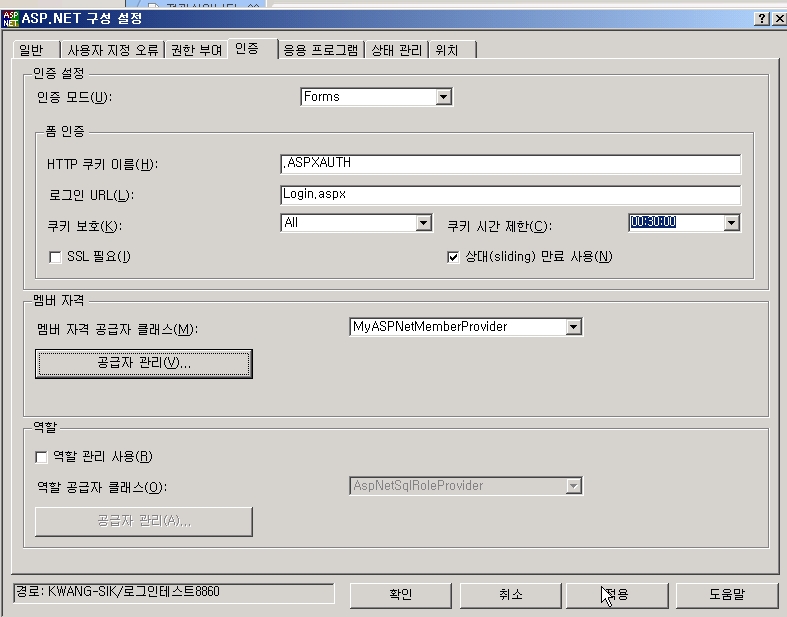The width and height of the screenshot is (787, 617).
Task: Switch to the 일반 tab
Action: pyautogui.click(x=35, y=50)
